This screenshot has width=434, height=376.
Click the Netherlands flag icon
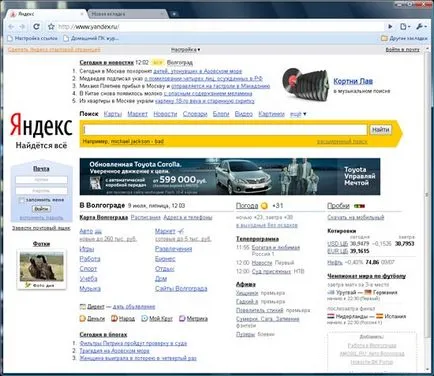tap(331, 316)
